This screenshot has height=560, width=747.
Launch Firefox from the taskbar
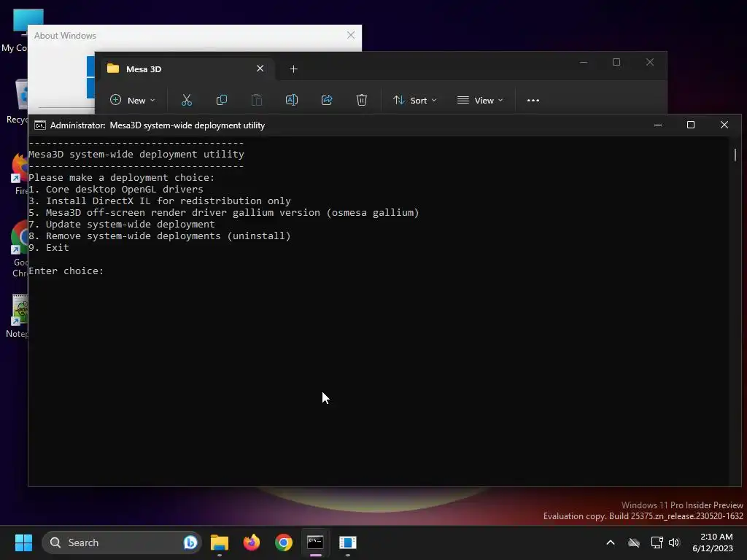(252, 542)
